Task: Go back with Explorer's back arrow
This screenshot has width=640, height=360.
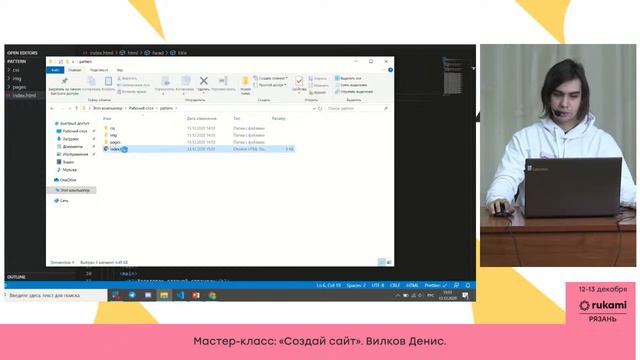Action: tap(52, 109)
